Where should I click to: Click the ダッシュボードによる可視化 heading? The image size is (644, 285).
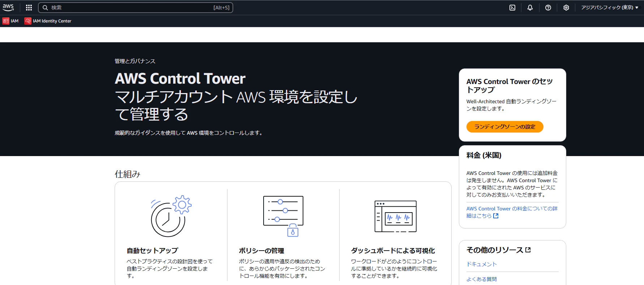tap(393, 251)
